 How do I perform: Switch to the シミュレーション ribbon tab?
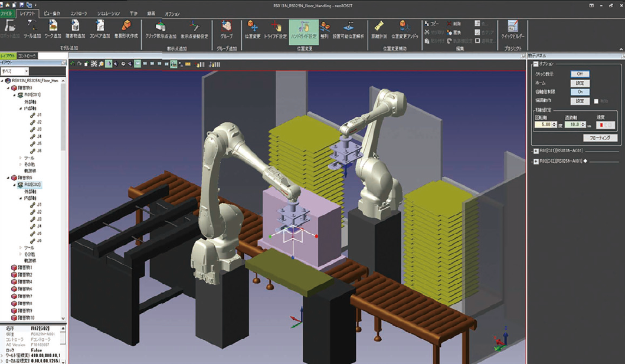click(x=109, y=14)
